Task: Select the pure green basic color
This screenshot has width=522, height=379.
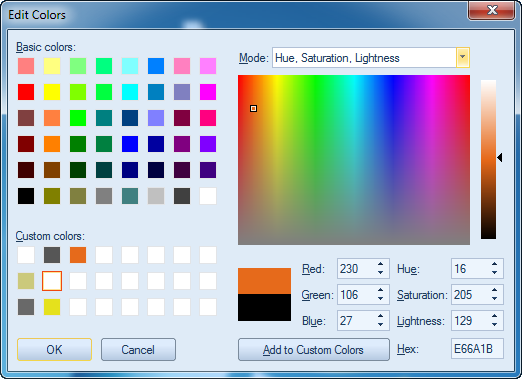Action: (78, 118)
